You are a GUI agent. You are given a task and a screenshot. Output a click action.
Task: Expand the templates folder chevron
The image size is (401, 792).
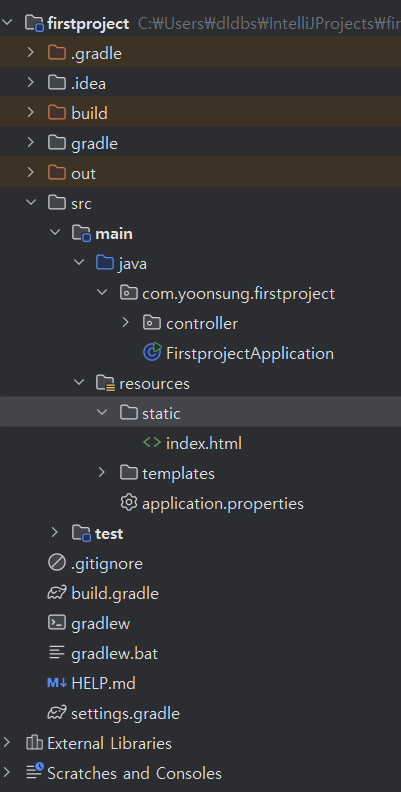(102, 473)
